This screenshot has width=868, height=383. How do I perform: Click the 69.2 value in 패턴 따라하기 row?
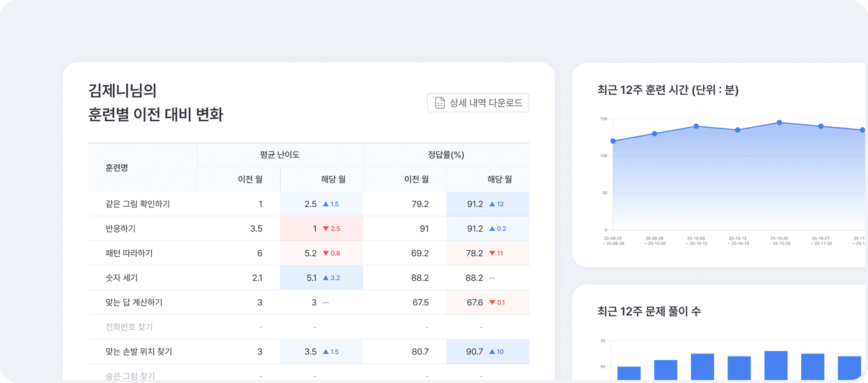point(420,253)
